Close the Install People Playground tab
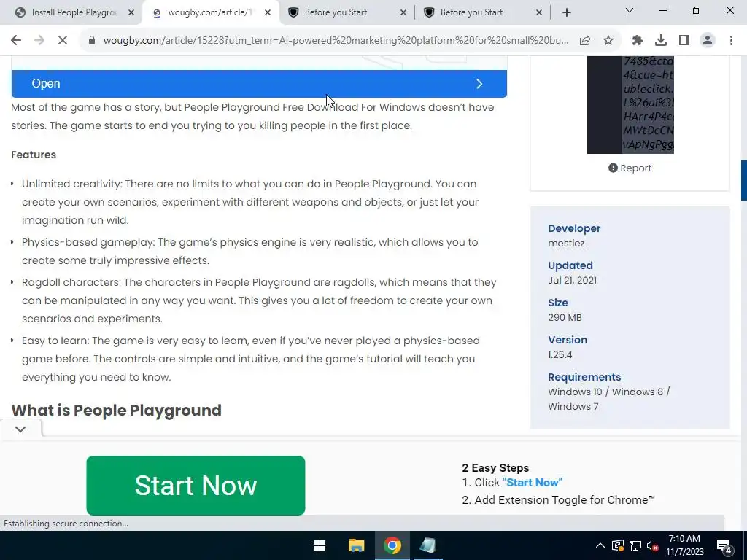The width and height of the screenshot is (747, 560). pos(131,13)
